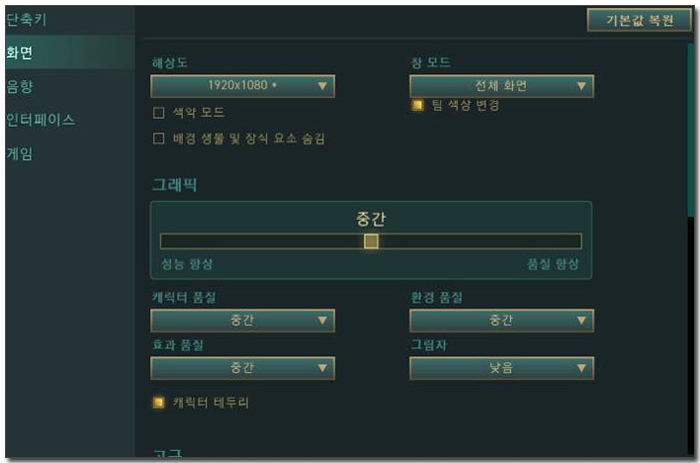This screenshot has height=463, width=700.
Task: Switch to the 단축키 tab
Action: click(x=26, y=20)
